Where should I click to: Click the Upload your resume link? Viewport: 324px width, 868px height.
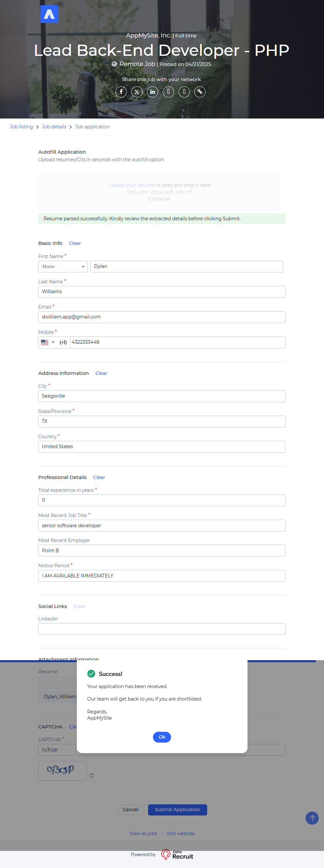[131, 185]
